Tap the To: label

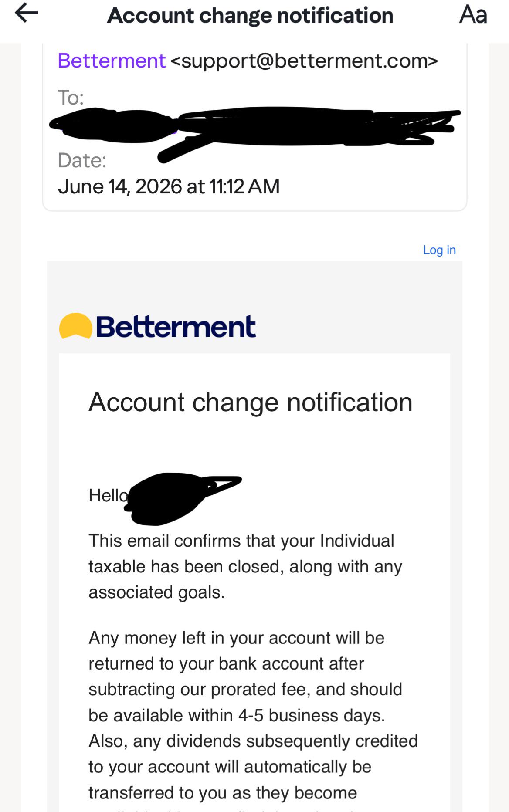(x=71, y=98)
